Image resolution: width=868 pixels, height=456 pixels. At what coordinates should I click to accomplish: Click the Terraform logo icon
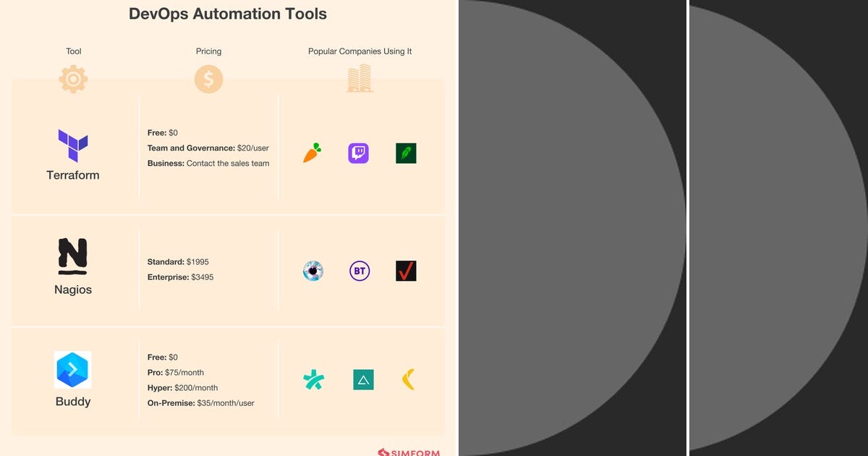click(72, 145)
